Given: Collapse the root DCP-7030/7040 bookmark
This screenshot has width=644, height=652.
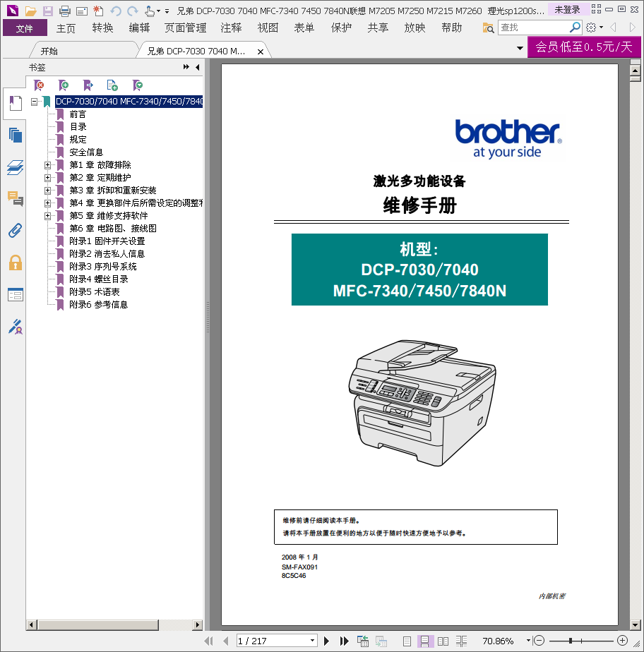Looking at the screenshot, I should pyautogui.click(x=34, y=102).
